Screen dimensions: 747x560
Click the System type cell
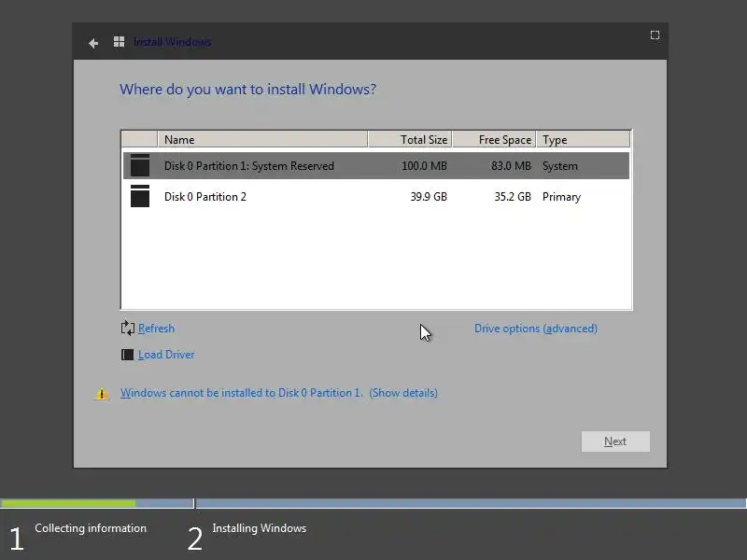point(559,166)
